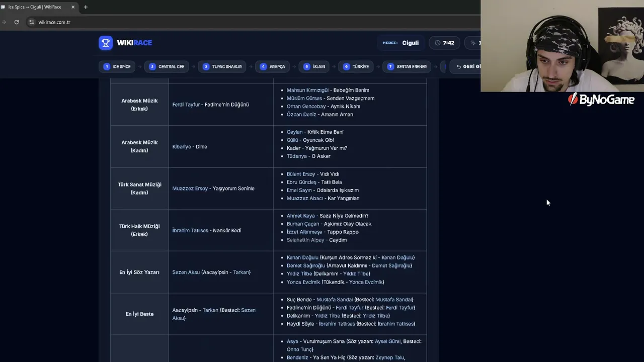Open the Selahattin Alpay link

(x=305, y=240)
